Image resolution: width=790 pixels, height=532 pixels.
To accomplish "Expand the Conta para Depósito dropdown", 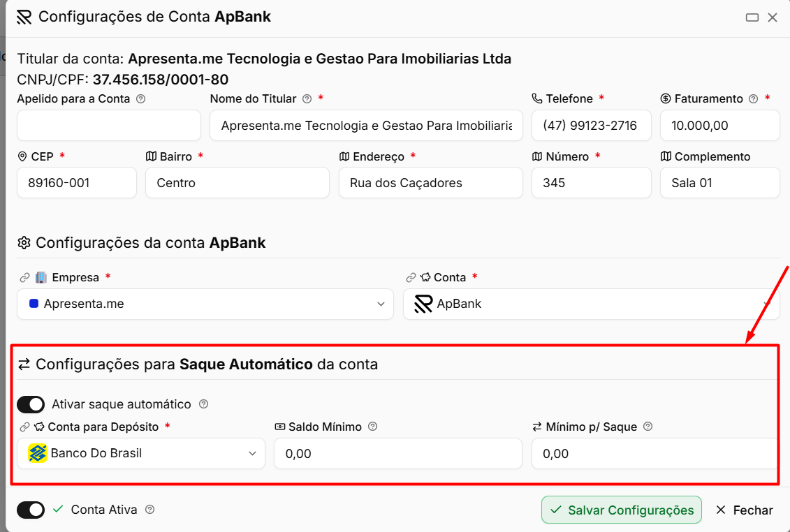I will tap(141, 453).
